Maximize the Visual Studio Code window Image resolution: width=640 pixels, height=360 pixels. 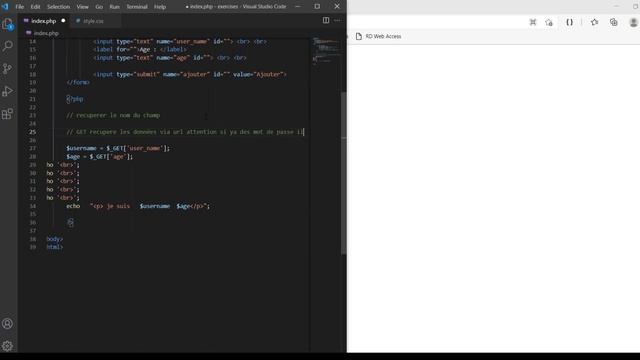click(317, 7)
